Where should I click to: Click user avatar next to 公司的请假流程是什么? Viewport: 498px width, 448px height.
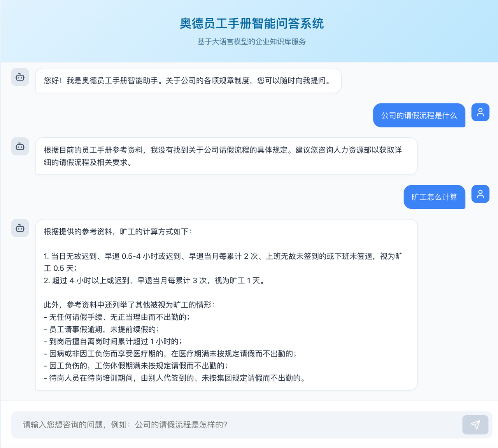pyautogui.click(x=480, y=112)
